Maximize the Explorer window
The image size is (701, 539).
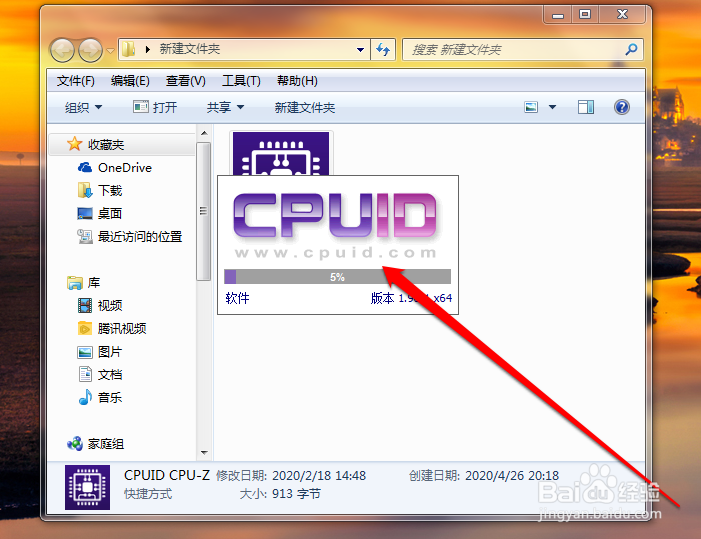pyautogui.click(x=585, y=15)
